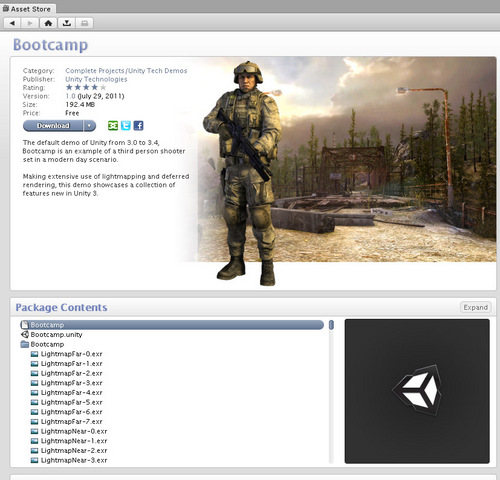Select Bootcamp.unity in package contents
500x480 pixels.
56,334
